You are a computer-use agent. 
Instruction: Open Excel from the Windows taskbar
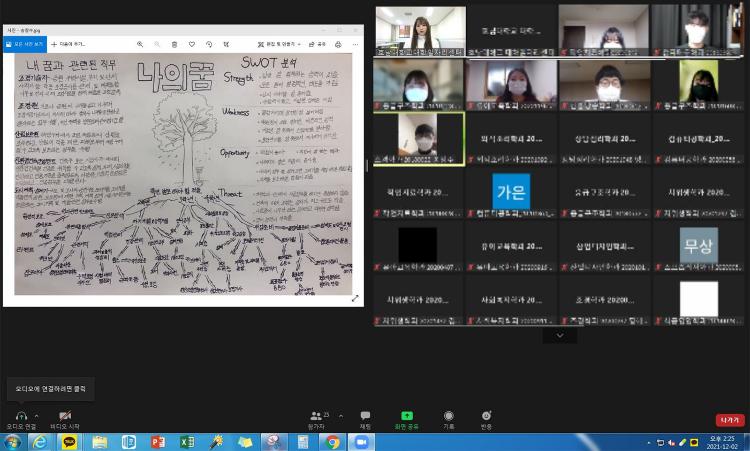pyautogui.click(x=187, y=441)
